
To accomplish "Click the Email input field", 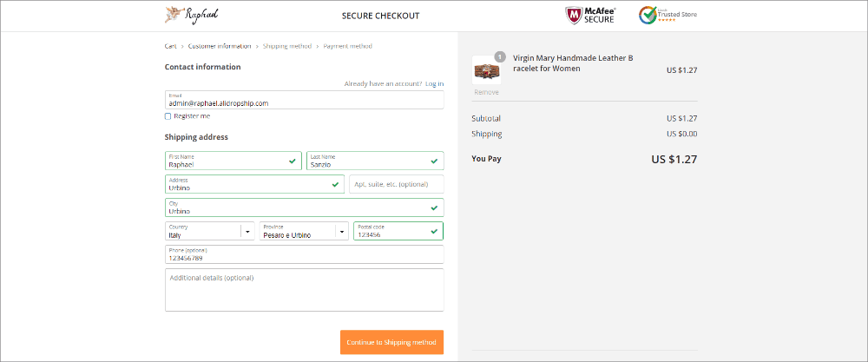I will coord(304,101).
